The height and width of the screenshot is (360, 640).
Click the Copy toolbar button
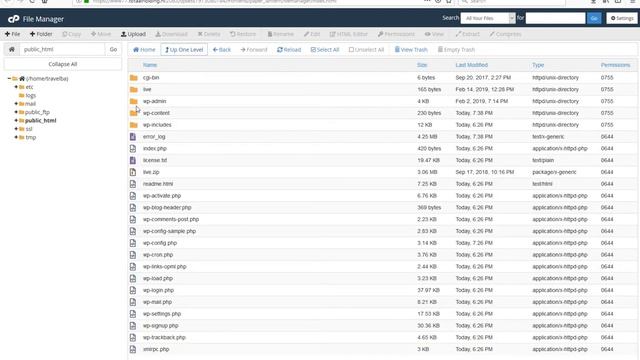point(71,34)
